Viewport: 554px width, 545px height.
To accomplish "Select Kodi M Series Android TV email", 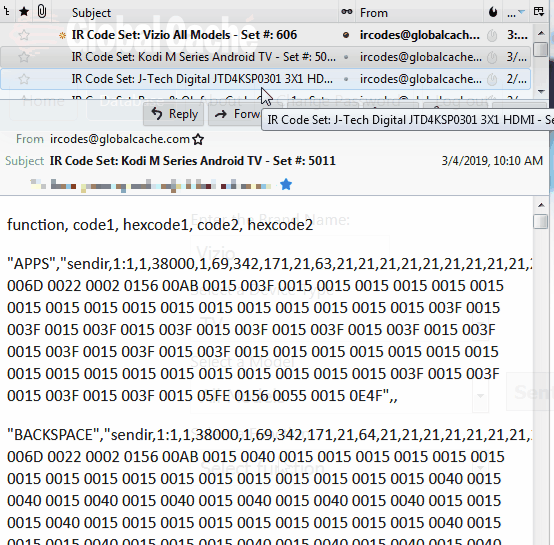I will coord(204,57).
